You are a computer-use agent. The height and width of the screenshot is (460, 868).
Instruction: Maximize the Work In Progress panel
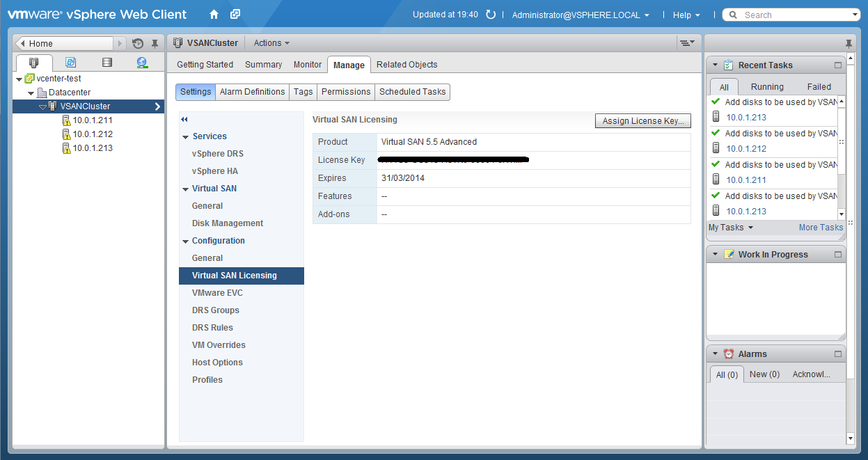click(x=838, y=254)
